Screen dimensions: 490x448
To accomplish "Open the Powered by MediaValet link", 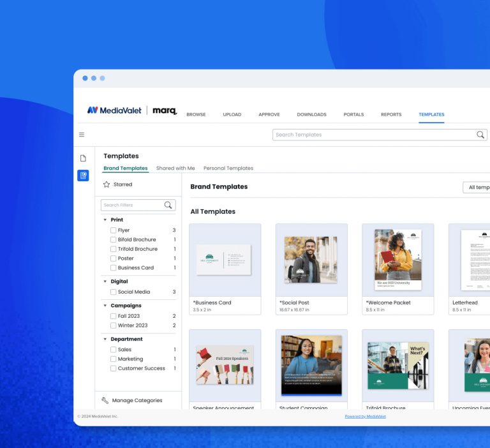I will click(x=366, y=417).
